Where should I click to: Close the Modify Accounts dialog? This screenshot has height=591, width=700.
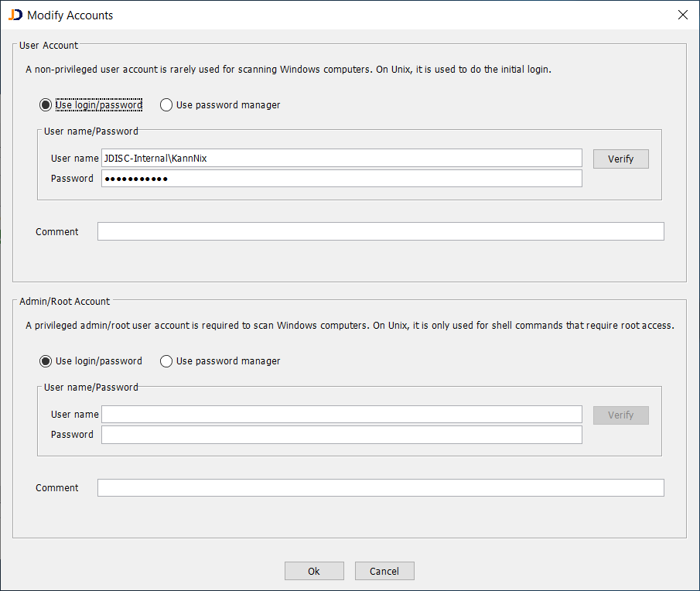(683, 15)
